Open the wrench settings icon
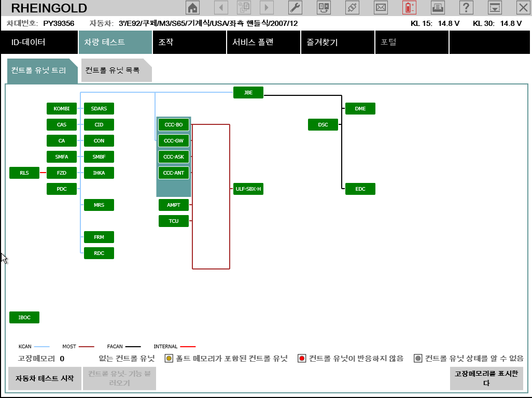 [295, 7]
